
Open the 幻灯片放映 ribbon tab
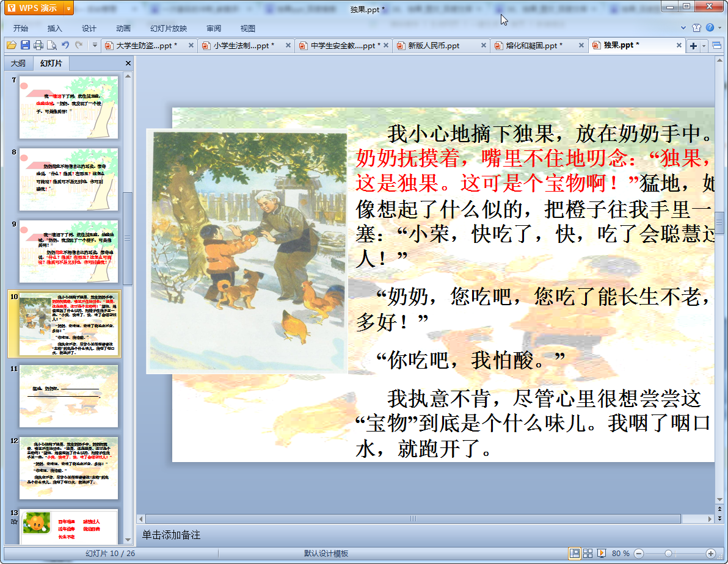pos(169,28)
